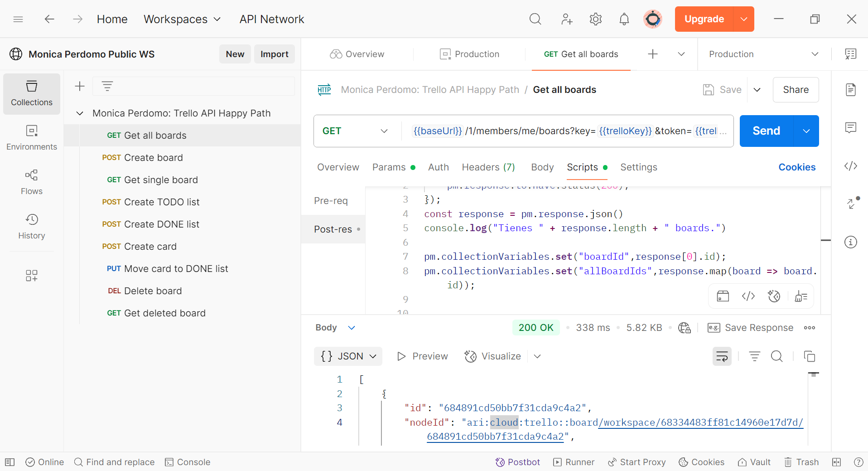Toggle two-pane layout in status bar

pyautogui.click(x=837, y=462)
